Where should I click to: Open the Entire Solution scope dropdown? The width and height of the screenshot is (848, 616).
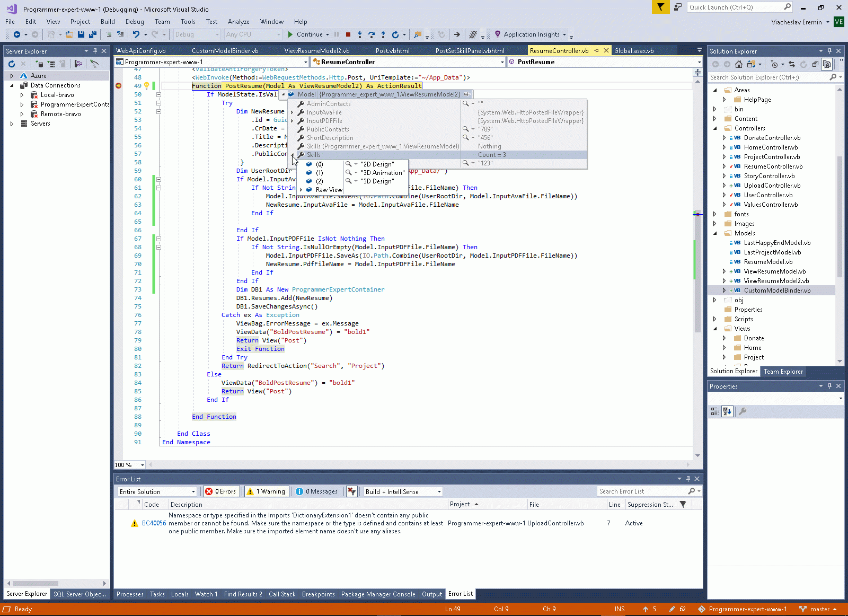pos(157,491)
